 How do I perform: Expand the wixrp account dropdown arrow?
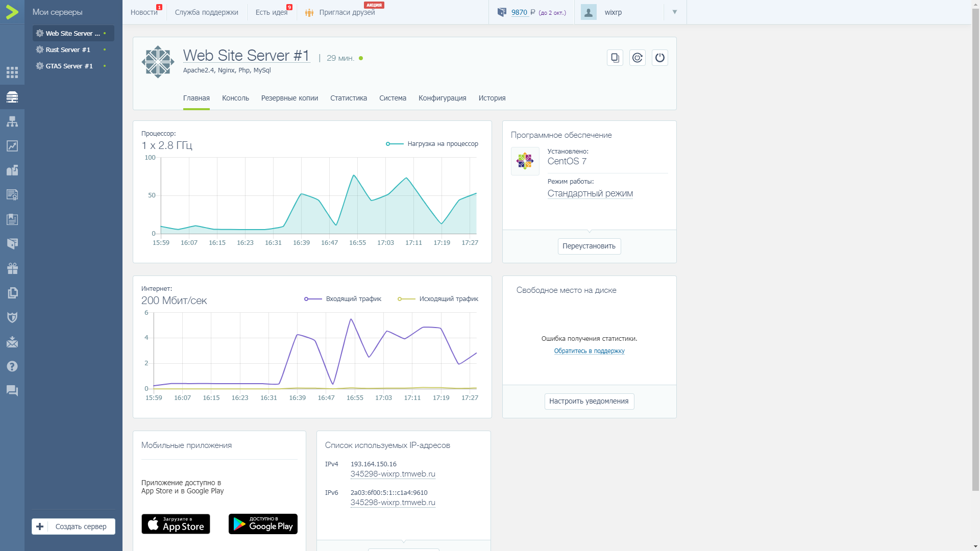(x=674, y=12)
